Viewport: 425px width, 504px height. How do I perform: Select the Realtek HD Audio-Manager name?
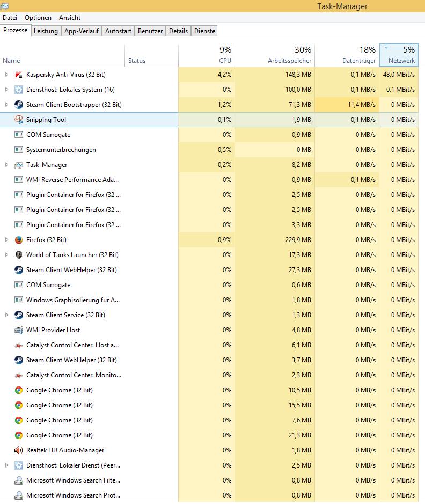[65, 450]
